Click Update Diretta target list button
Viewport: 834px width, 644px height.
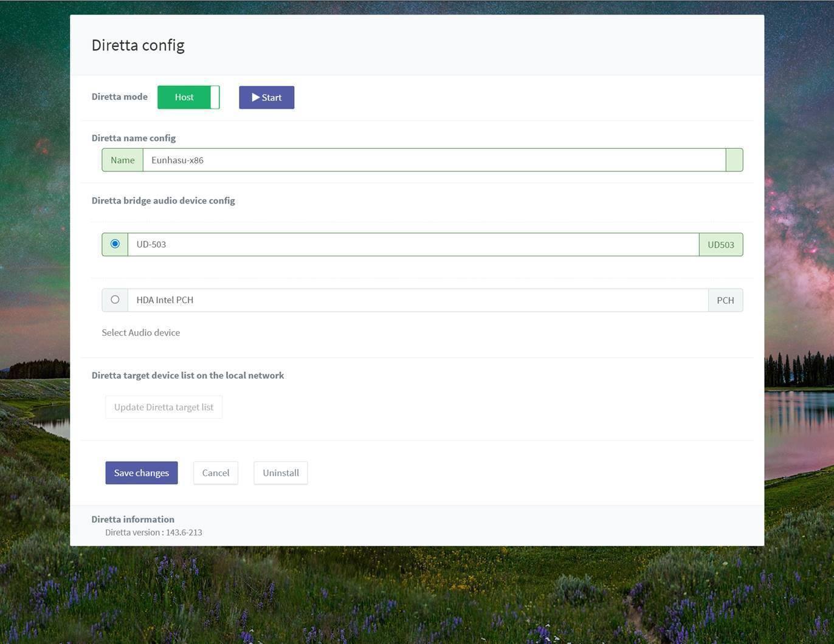164,407
